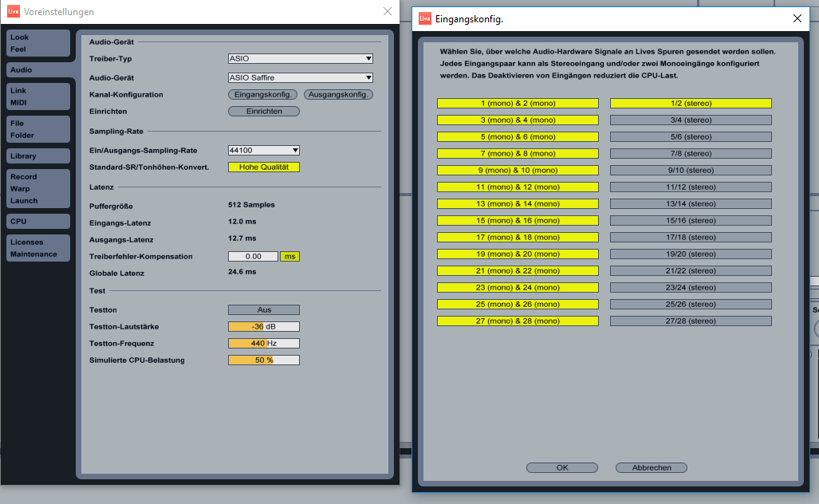Enable the 21/22 (stereo) input

[x=691, y=270]
